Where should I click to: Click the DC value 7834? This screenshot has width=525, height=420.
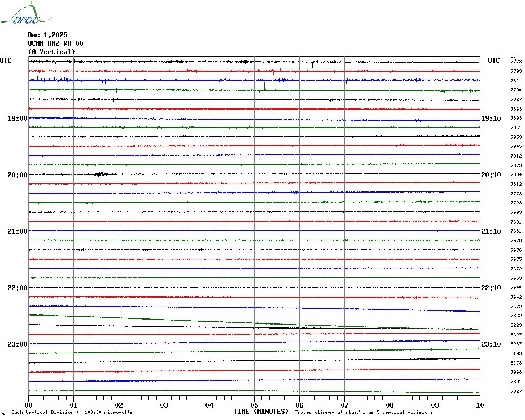(516, 174)
